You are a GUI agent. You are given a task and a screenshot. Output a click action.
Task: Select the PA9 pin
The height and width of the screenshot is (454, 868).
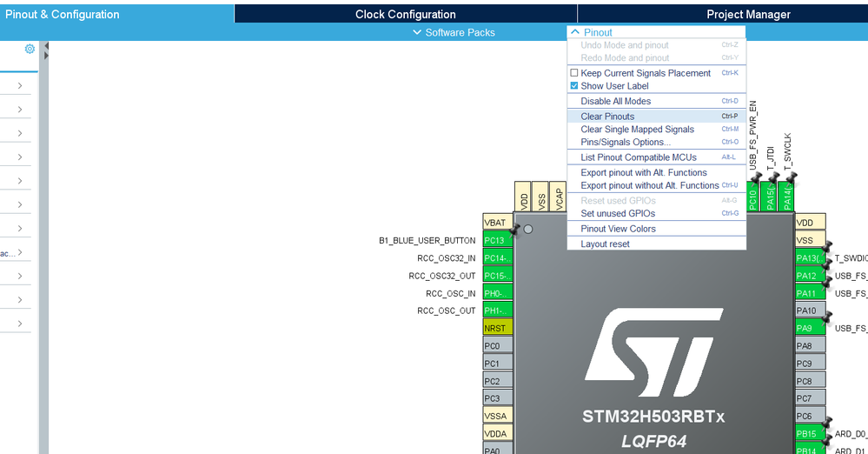811,328
